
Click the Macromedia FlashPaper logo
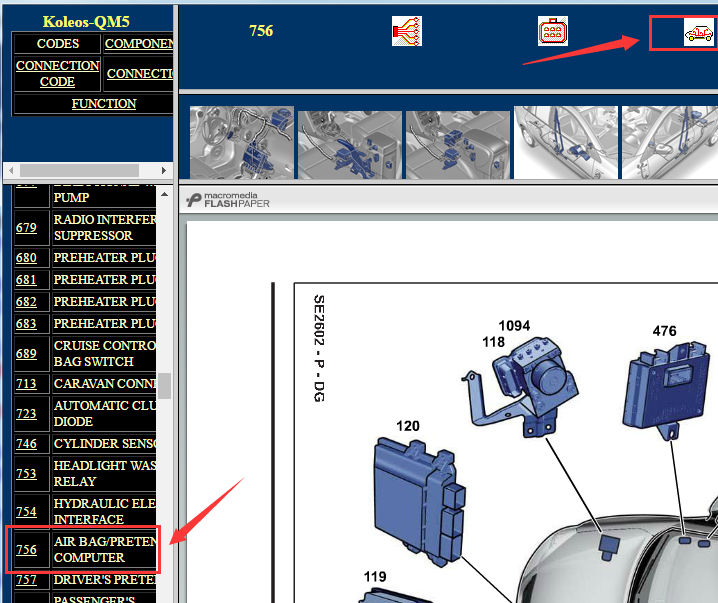click(228, 200)
